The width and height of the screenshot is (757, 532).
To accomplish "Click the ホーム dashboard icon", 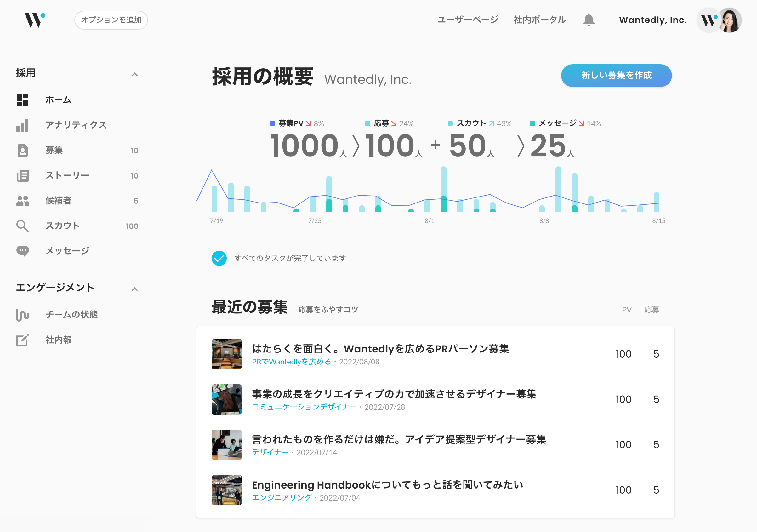I will click(x=23, y=100).
